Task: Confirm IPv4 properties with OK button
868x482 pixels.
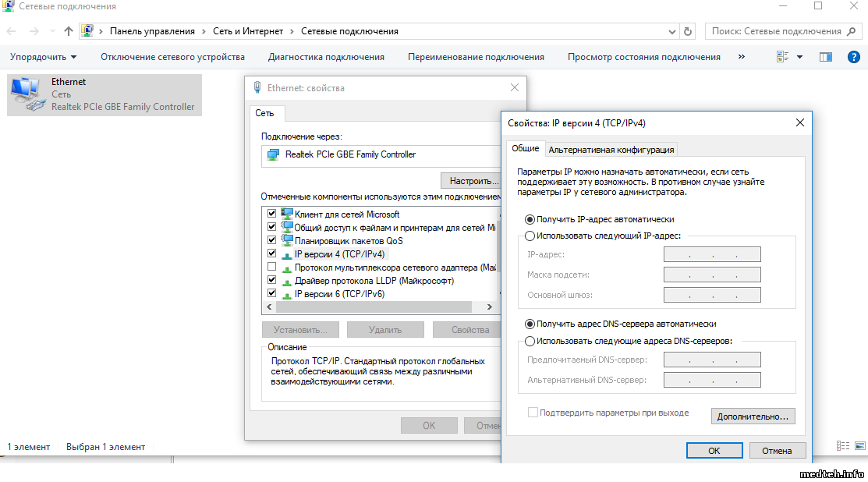Action: [714, 451]
